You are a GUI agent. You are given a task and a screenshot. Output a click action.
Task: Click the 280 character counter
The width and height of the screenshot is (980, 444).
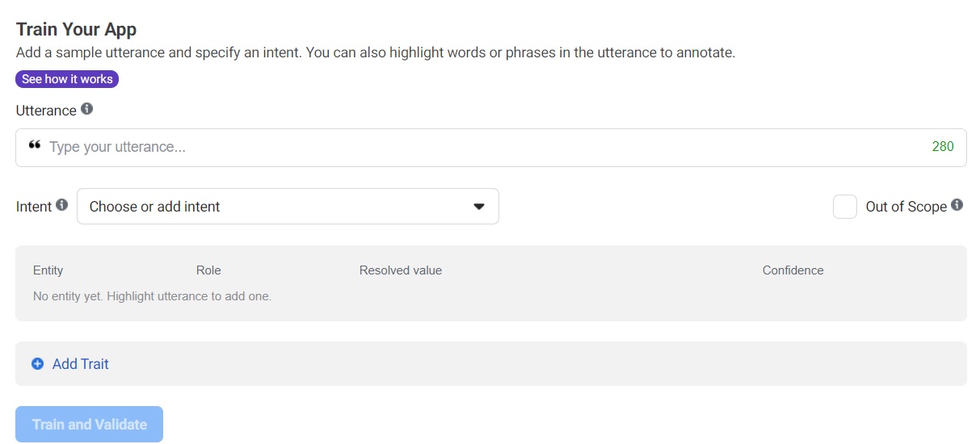click(942, 147)
